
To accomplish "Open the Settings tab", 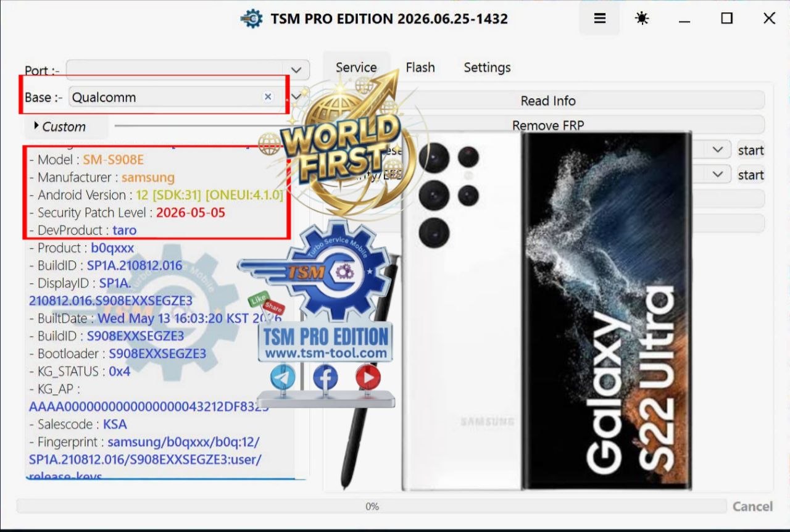I will (487, 67).
